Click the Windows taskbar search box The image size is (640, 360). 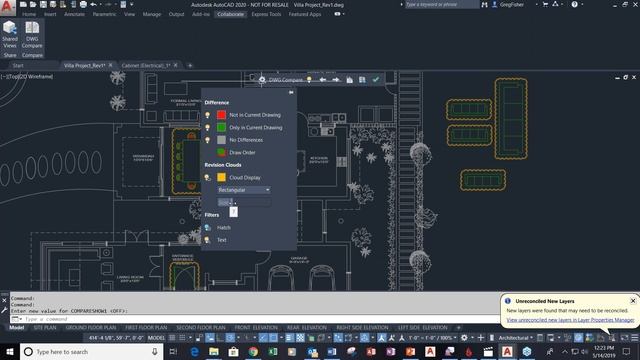pos(91,351)
